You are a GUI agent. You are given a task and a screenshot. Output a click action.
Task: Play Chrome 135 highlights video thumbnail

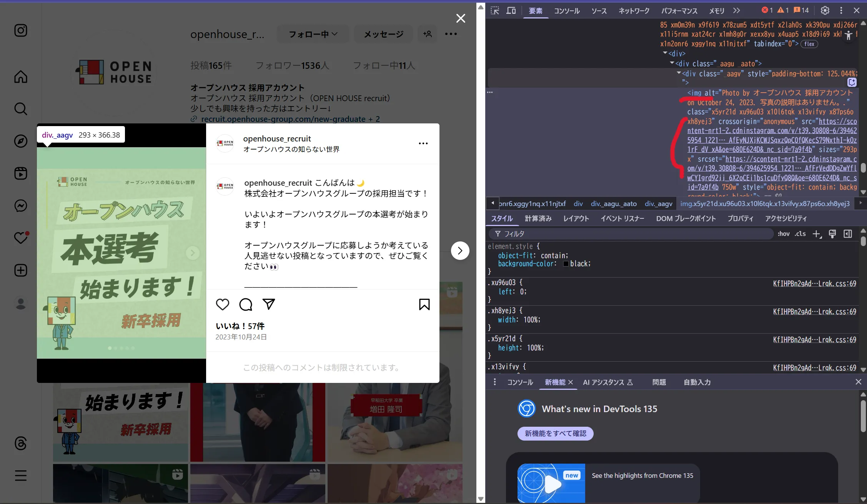tap(551, 483)
